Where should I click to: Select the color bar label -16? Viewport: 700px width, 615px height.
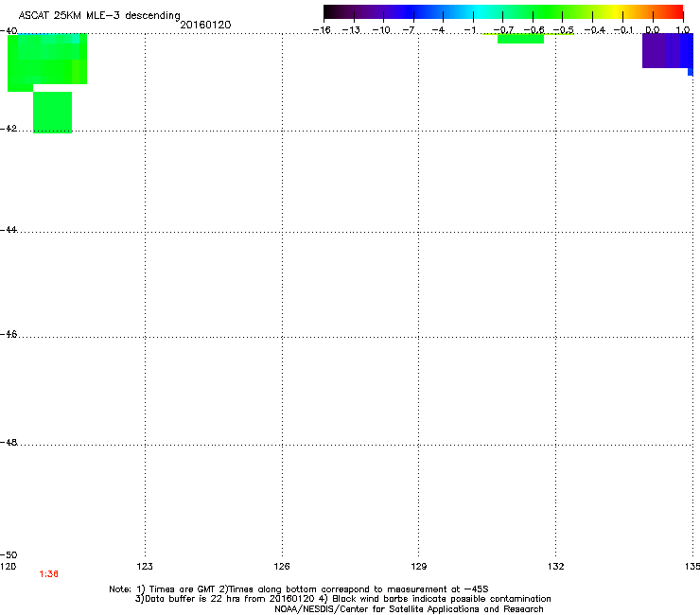click(322, 30)
